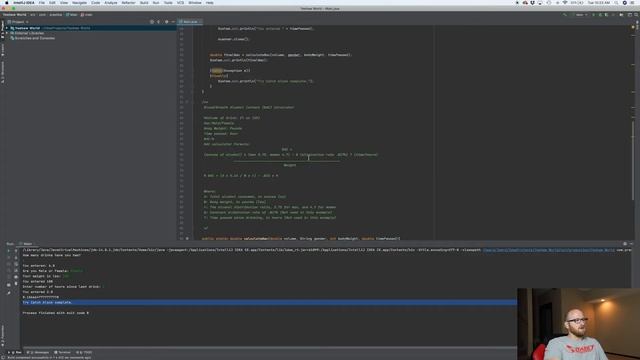Open the Messages tool window button
The width and height of the screenshot is (640, 360).
point(38,352)
